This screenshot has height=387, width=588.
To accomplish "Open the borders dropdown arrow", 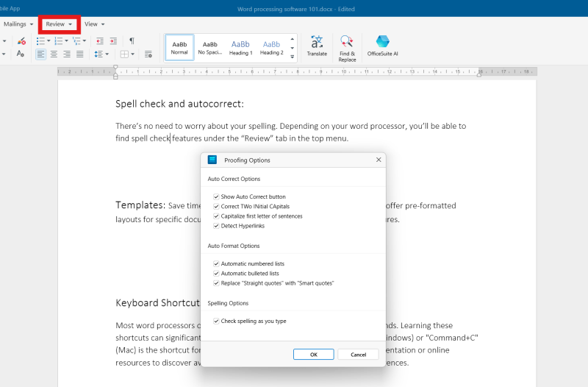I will (x=133, y=54).
